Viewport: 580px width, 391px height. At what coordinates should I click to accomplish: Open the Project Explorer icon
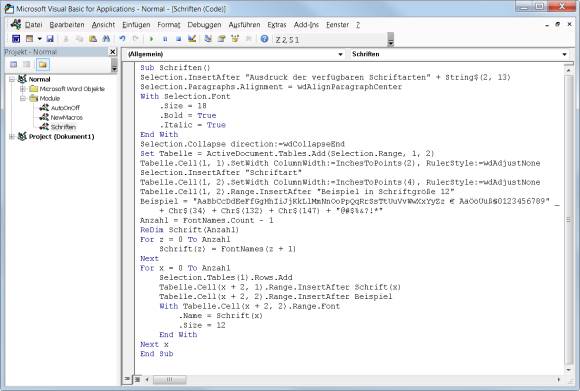[208, 38]
